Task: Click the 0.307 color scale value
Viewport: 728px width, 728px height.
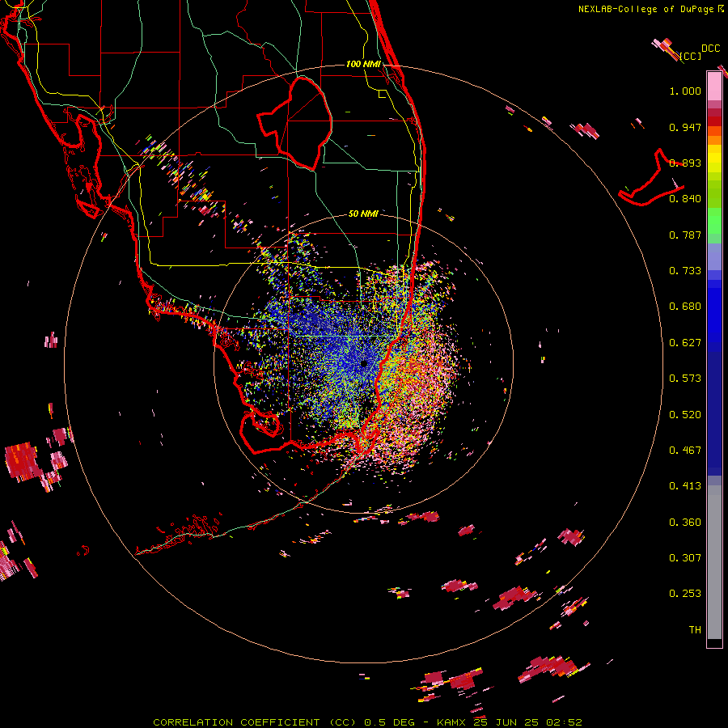Action: click(x=685, y=557)
